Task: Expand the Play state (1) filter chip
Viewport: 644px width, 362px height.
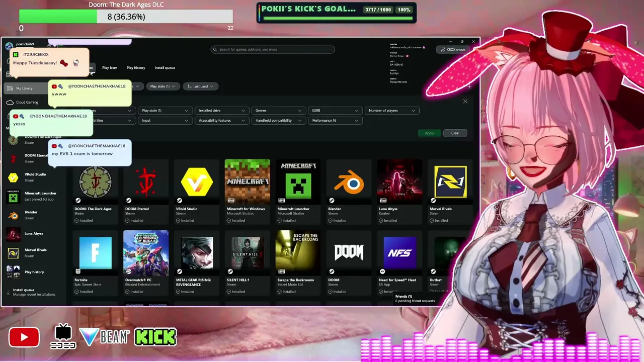Action: 162,86
